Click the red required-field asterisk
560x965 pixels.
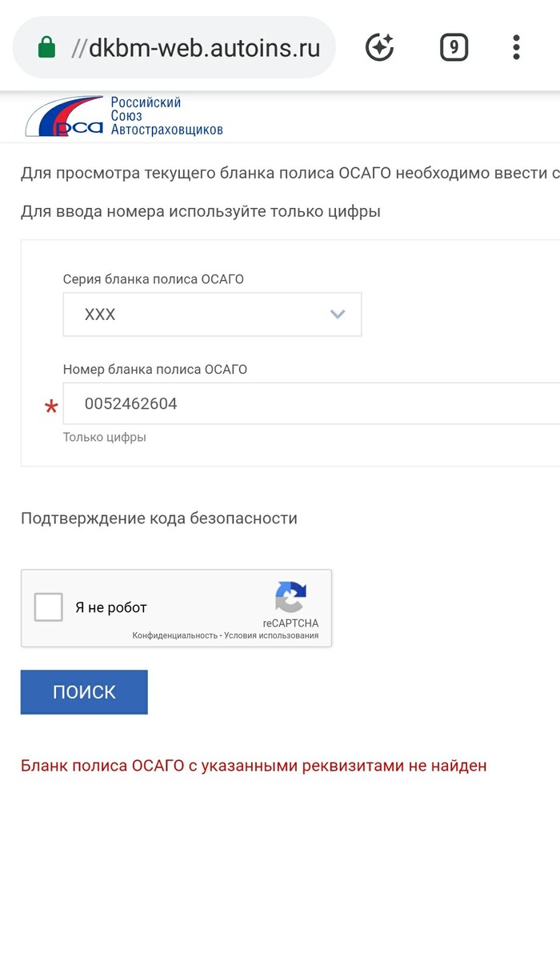(51, 408)
